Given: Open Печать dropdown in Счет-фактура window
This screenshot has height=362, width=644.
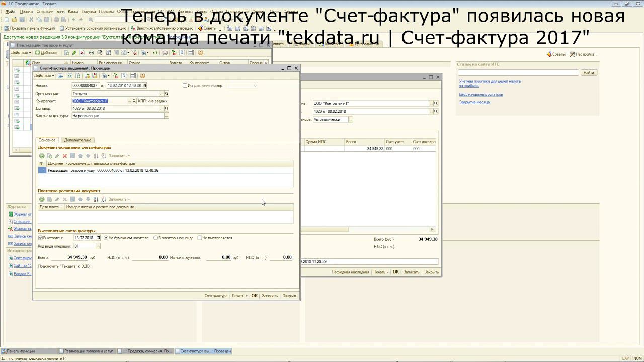Looking at the screenshot, I should tap(239, 296).
